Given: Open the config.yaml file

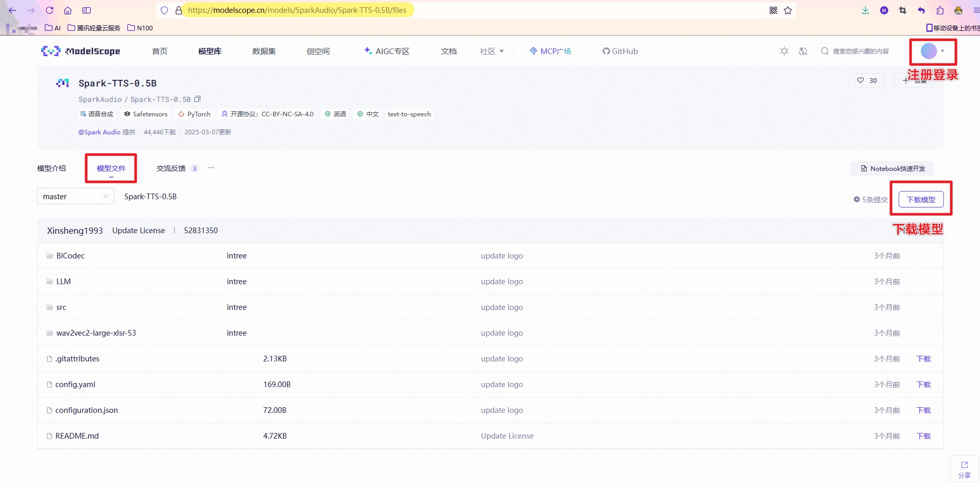Looking at the screenshot, I should [x=75, y=385].
